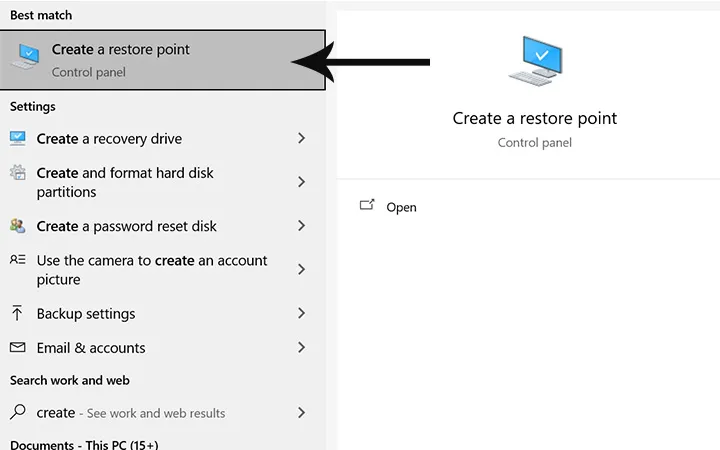Click the hard disk partitions gear icon
The image size is (720, 450).
pyautogui.click(x=18, y=173)
